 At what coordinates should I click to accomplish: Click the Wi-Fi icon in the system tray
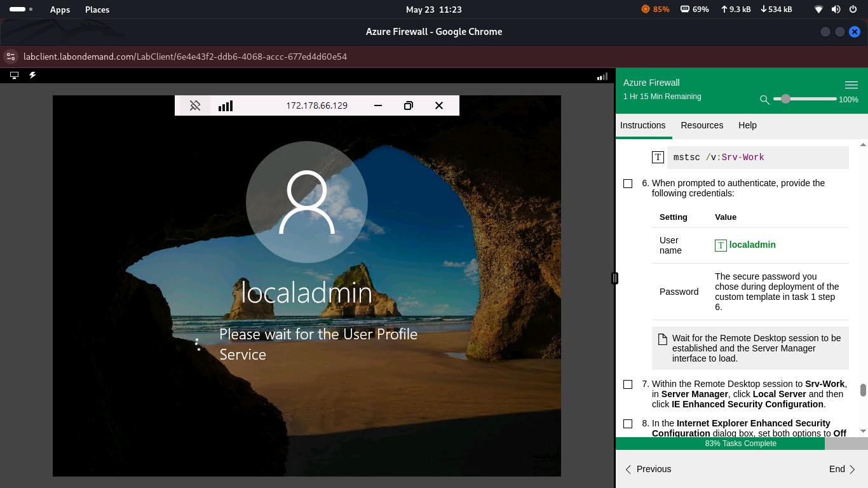pos(818,9)
